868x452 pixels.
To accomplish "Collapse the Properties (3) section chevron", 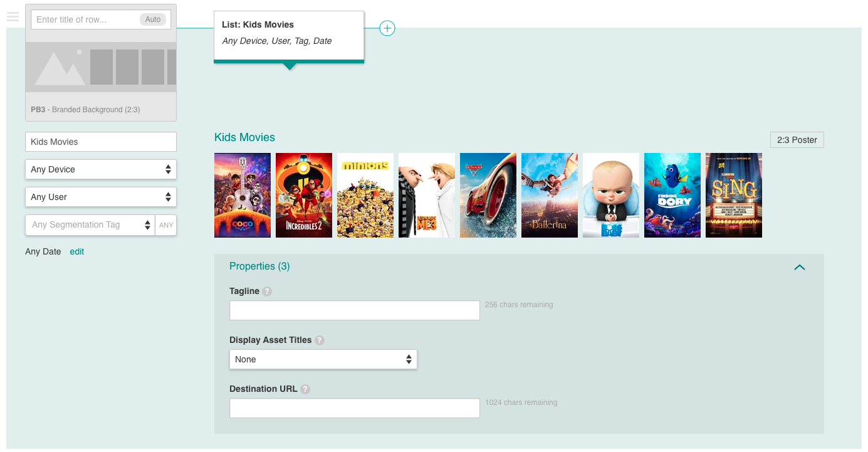I will (x=799, y=267).
